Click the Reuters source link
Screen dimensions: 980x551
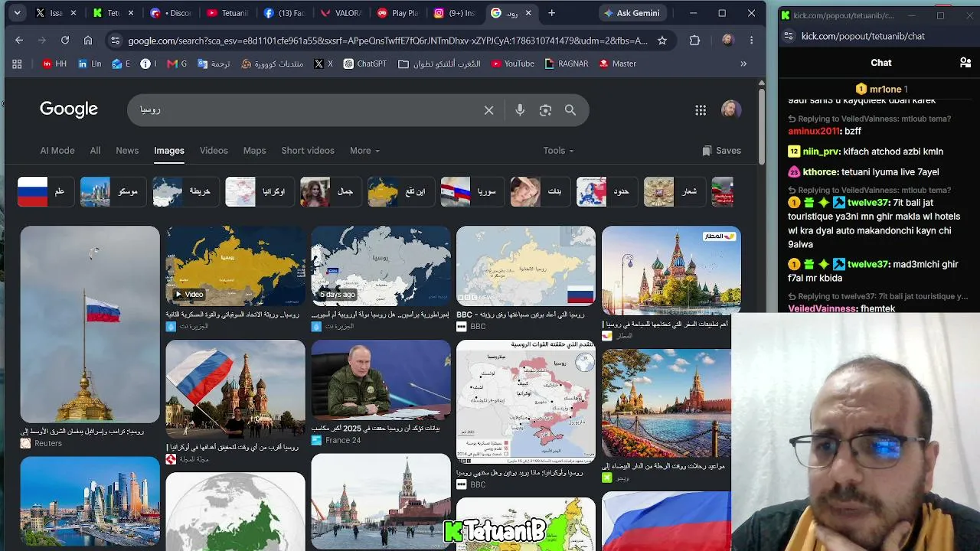[41, 443]
